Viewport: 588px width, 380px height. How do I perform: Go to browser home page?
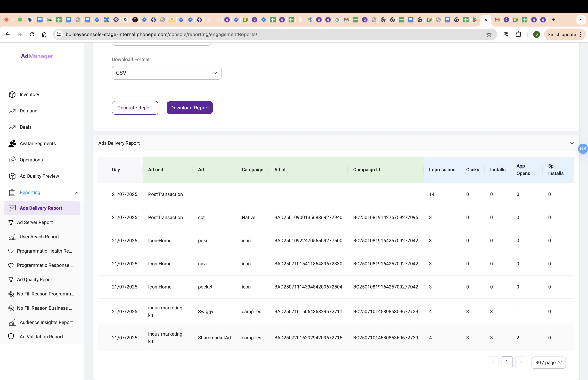44,35
